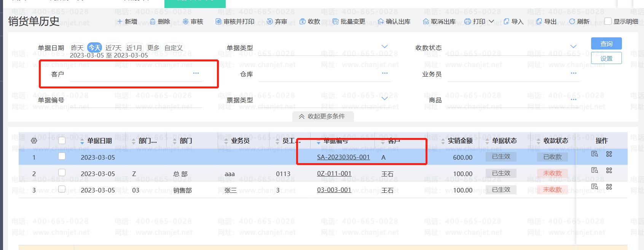Click the 刷新 refresh button
644x250 pixels.
(x=579, y=21)
